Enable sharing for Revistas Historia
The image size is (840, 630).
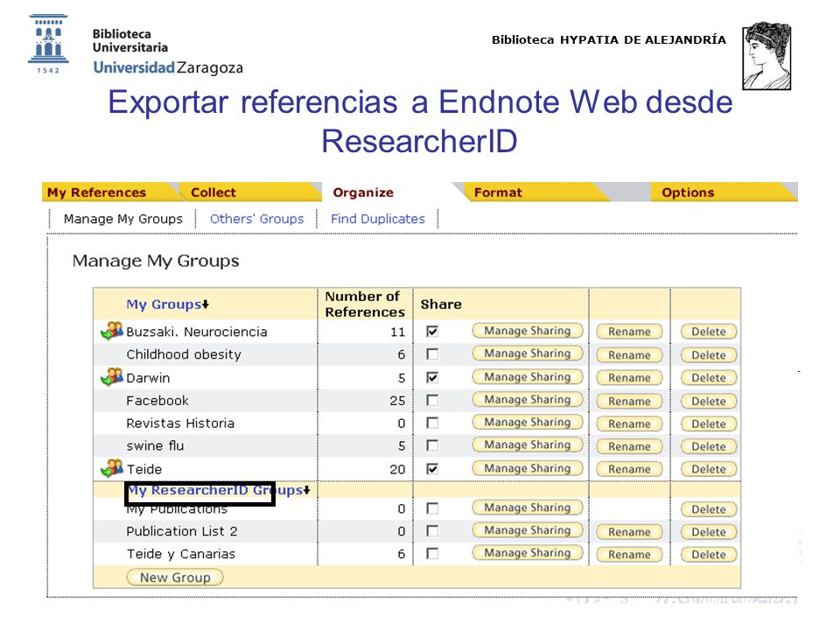pos(432,423)
